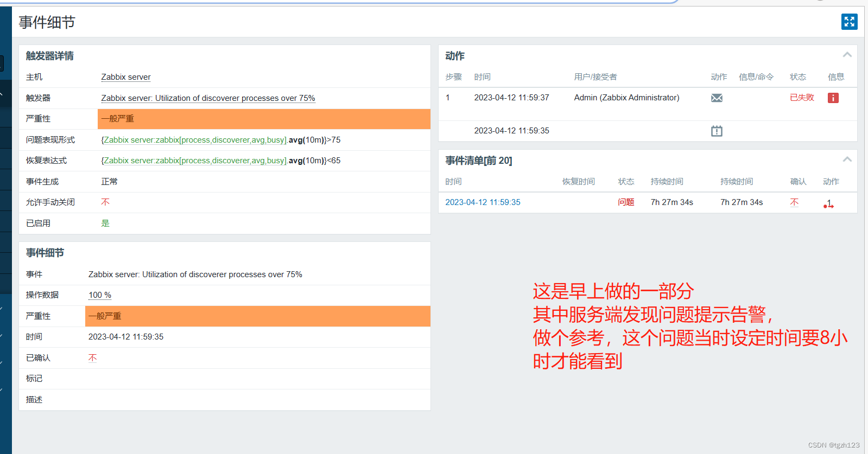This screenshot has width=868, height=454.
Task: Select Admin (Zabbix Administrator) recipient text
Action: [x=626, y=98]
